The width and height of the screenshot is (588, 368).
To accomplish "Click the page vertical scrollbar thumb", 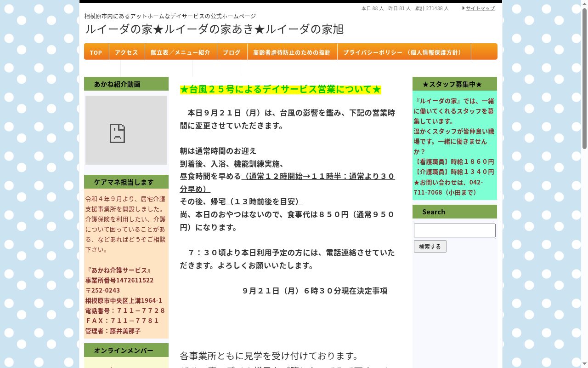I will [x=584, y=78].
